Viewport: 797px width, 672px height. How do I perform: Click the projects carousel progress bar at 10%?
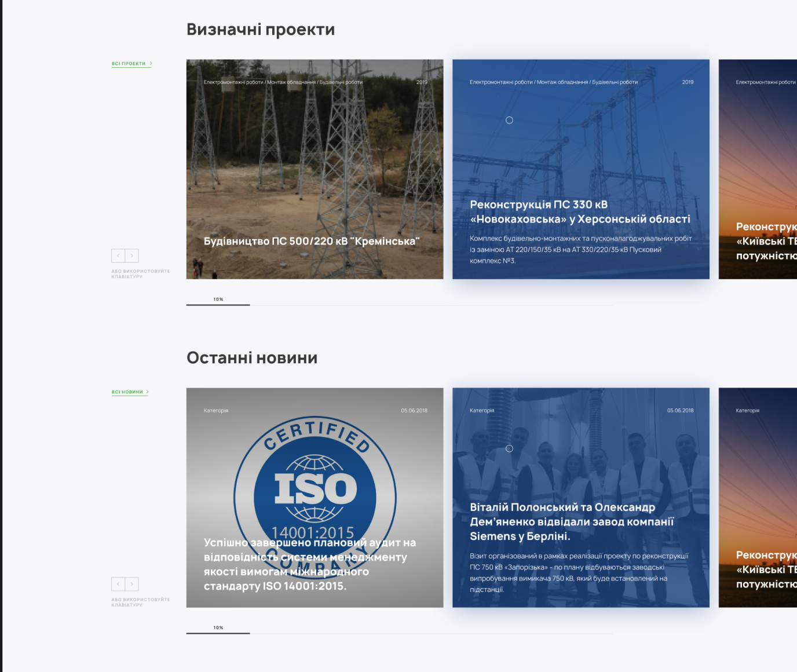tap(218, 304)
